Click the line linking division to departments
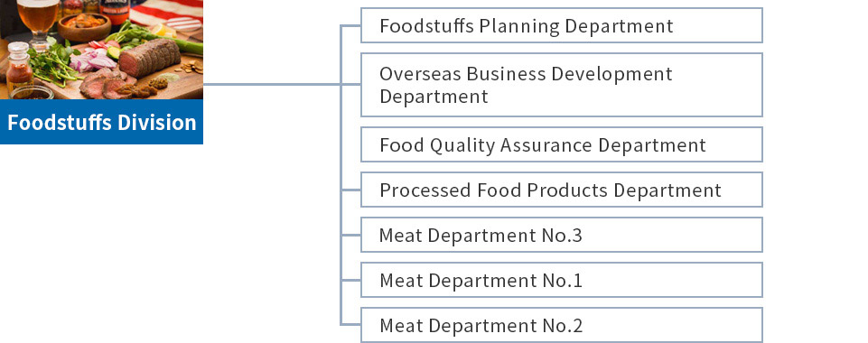This screenshot has width=868, height=343. coord(271,84)
